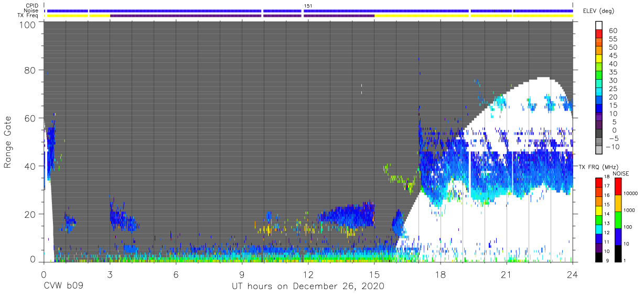Click the elevation colorbar label '30'

tap(613, 81)
